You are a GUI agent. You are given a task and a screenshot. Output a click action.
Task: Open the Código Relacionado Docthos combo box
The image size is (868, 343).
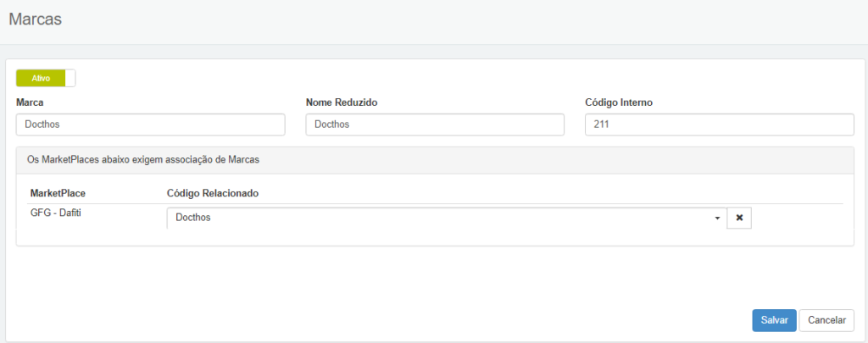(447, 218)
